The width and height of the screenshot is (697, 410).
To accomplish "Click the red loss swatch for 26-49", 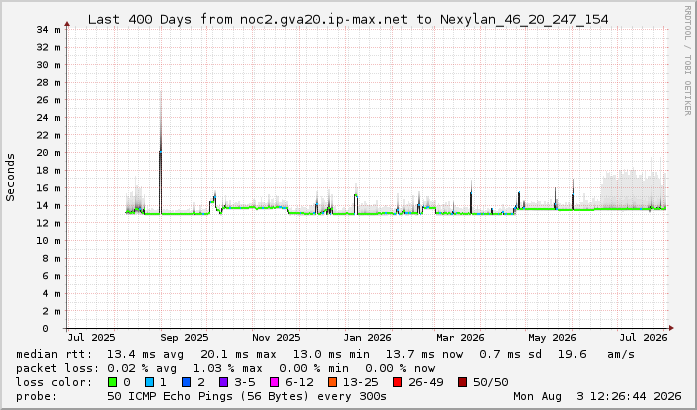I will [x=397, y=382].
